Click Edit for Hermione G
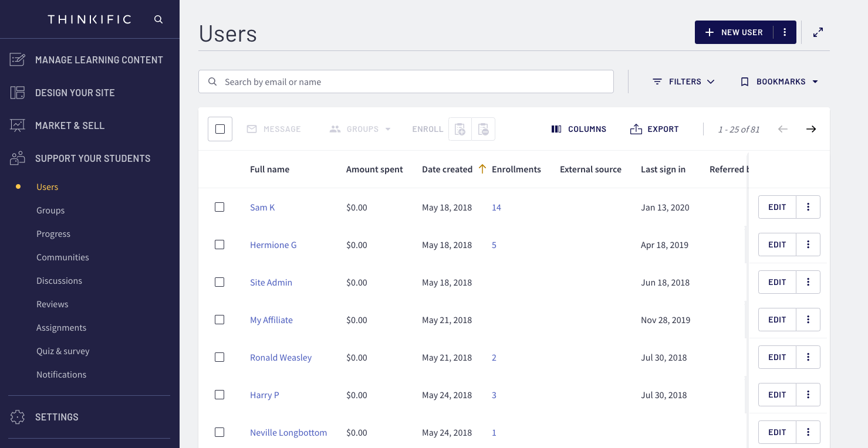Image resolution: width=868 pixels, height=448 pixels. [x=777, y=245]
